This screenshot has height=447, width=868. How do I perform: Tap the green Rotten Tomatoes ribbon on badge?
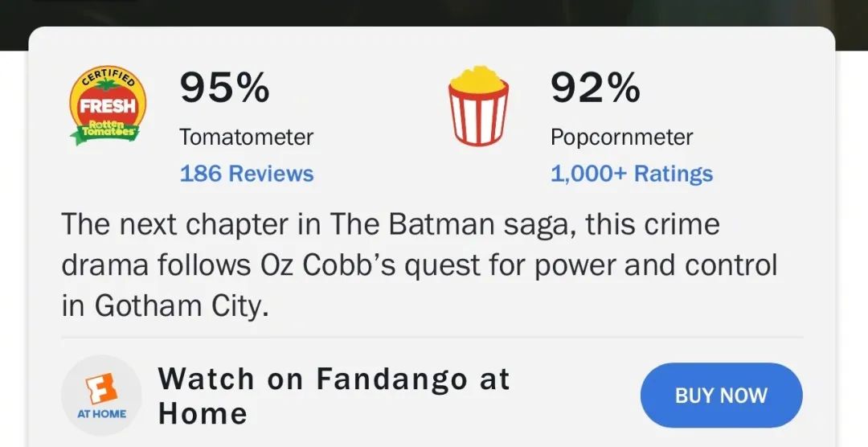click(105, 131)
